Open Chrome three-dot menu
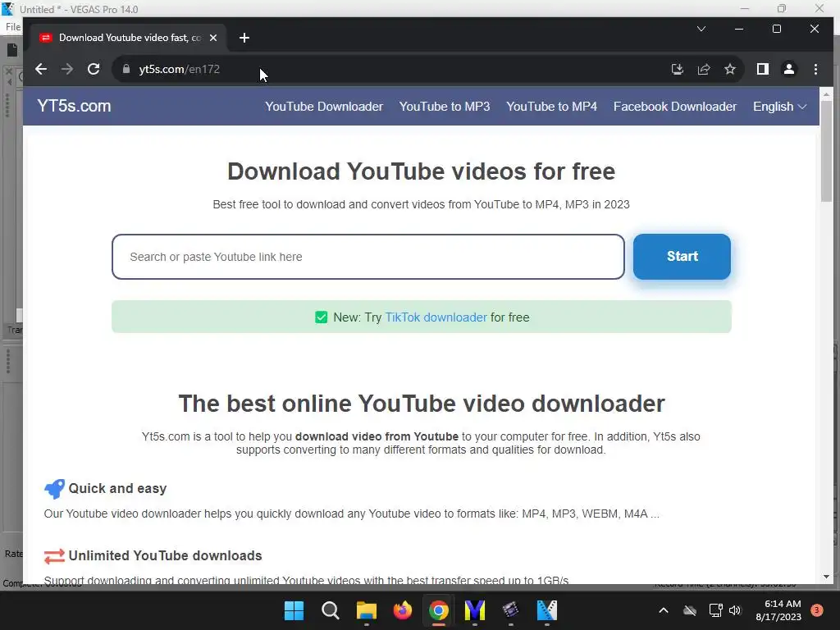This screenshot has height=630, width=840. click(x=815, y=69)
